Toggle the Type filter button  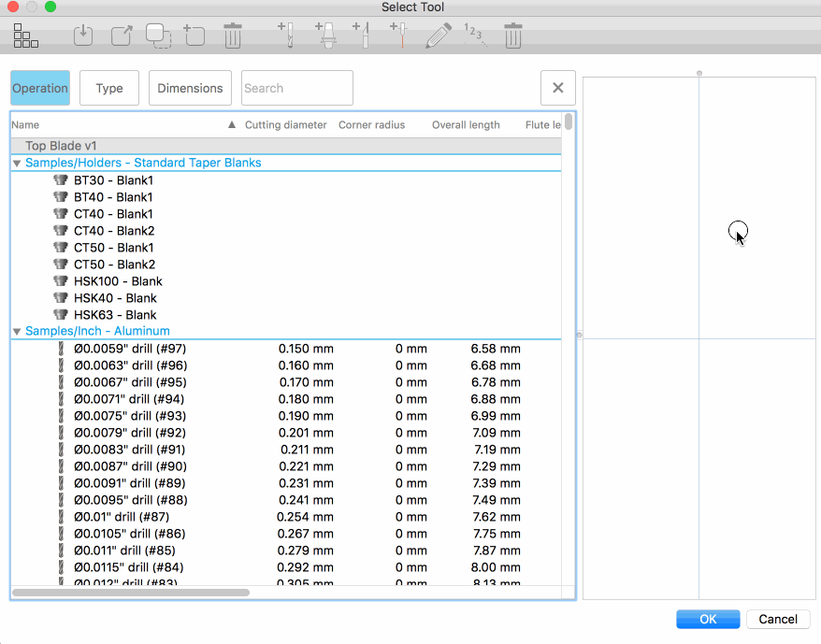109,88
